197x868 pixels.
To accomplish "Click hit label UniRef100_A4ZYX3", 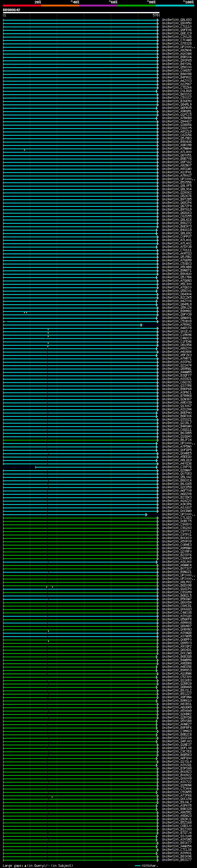I will [x=177, y=81].
